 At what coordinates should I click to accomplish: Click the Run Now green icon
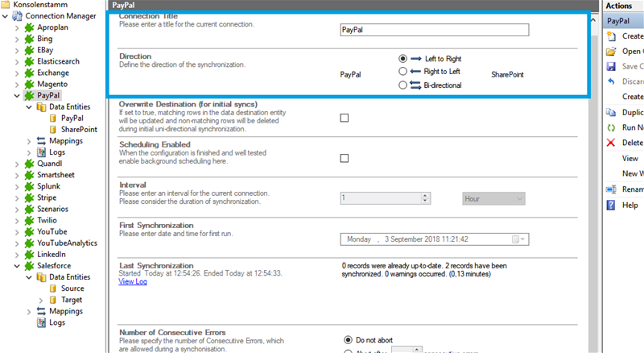(x=612, y=127)
